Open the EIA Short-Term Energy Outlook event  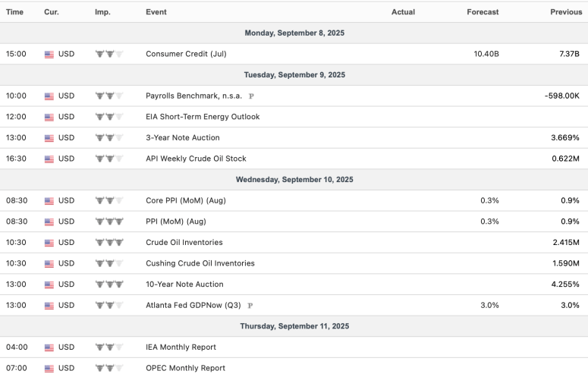coord(203,117)
